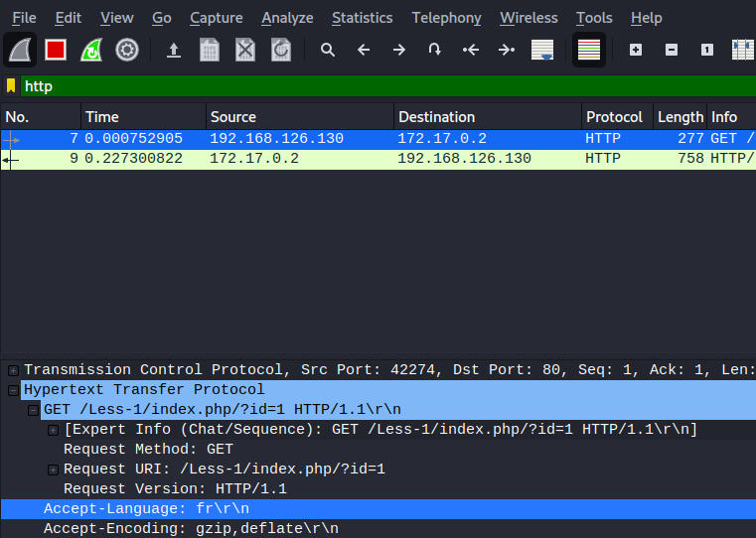
Task: Open the Go menu
Action: point(162,18)
